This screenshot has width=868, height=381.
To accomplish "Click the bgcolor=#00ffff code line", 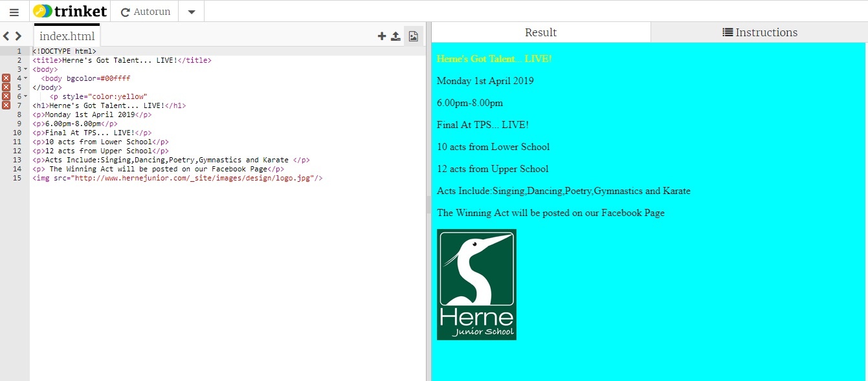I will click(85, 78).
